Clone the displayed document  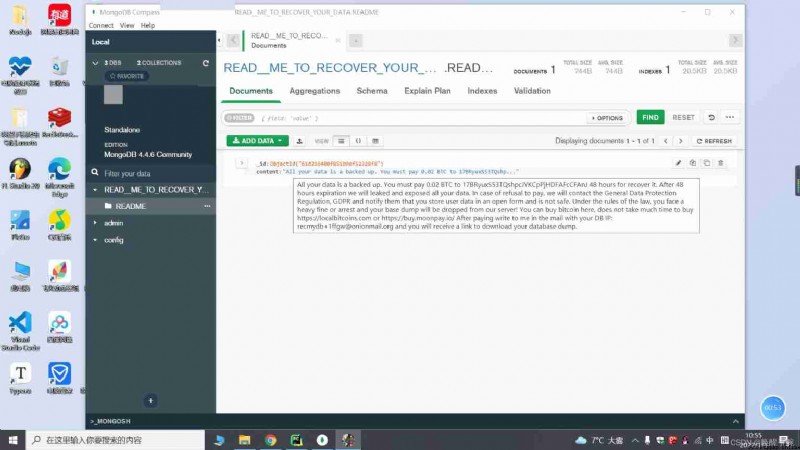(707, 163)
